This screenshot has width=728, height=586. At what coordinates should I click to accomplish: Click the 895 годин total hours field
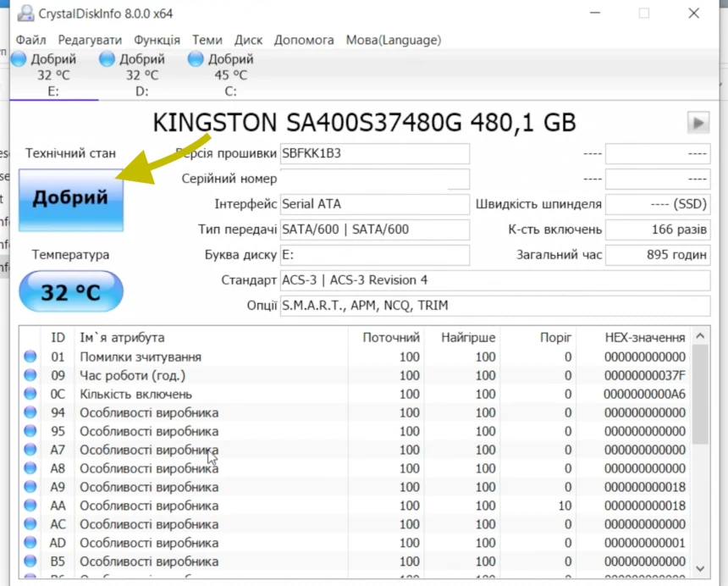pos(658,255)
